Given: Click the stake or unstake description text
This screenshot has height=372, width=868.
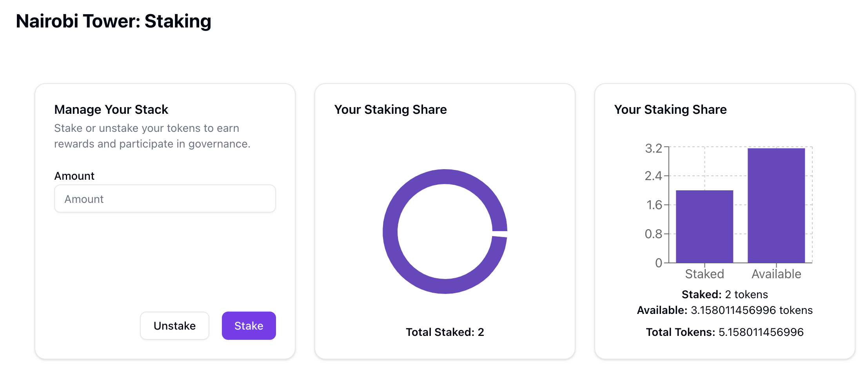Looking at the screenshot, I should point(152,136).
